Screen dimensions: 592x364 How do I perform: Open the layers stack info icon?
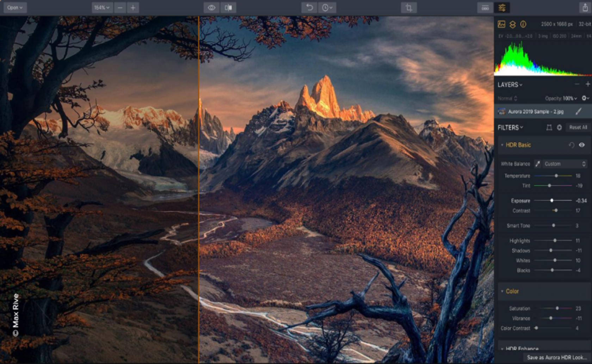(512, 24)
